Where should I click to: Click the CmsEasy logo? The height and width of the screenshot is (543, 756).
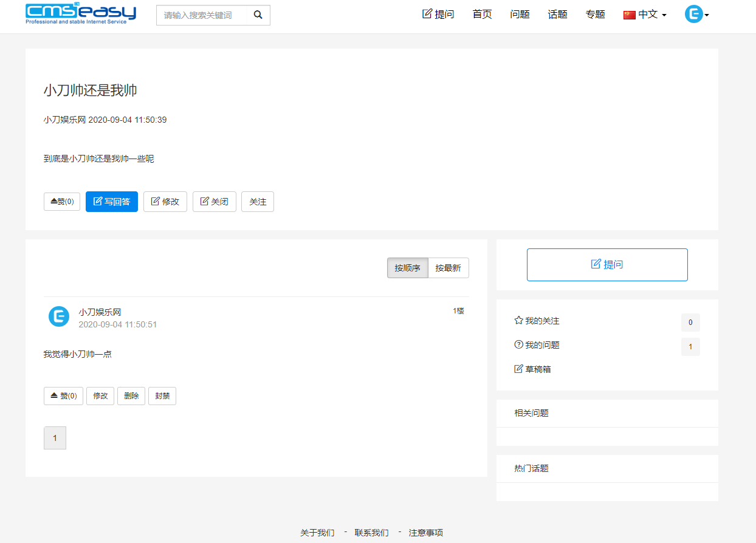pyautogui.click(x=81, y=13)
